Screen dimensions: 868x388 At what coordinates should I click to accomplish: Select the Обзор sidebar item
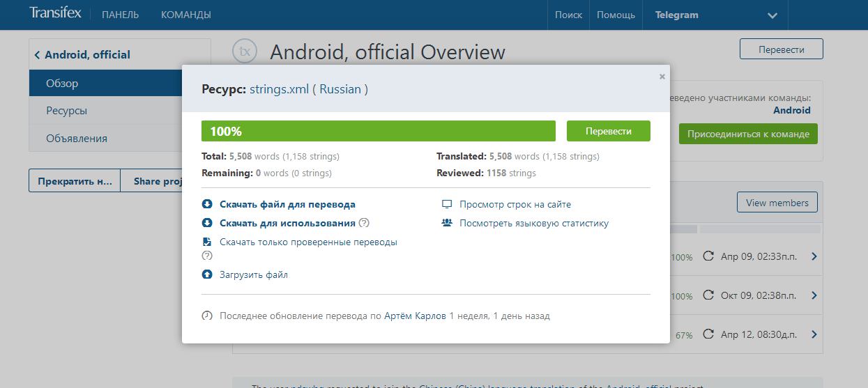pyautogui.click(x=105, y=83)
